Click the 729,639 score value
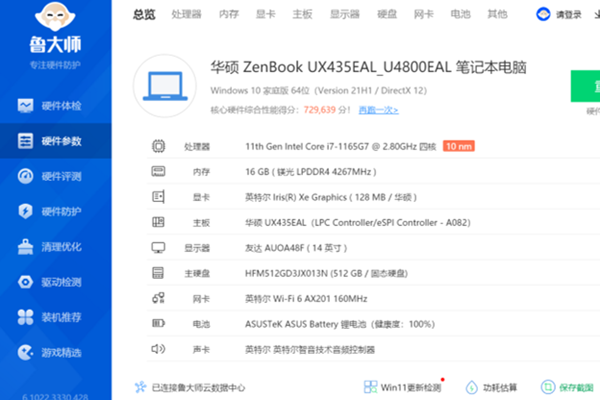Viewport: 600px width, 400px height. [320, 110]
